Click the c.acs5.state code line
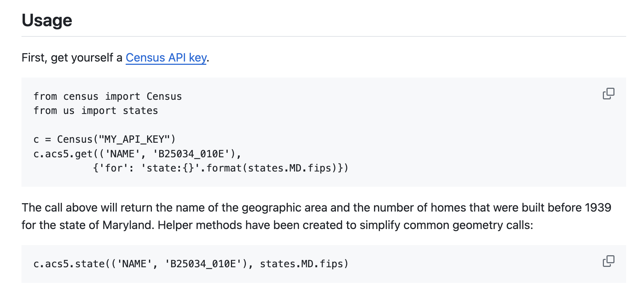This screenshot has height=284, width=644. (191, 264)
